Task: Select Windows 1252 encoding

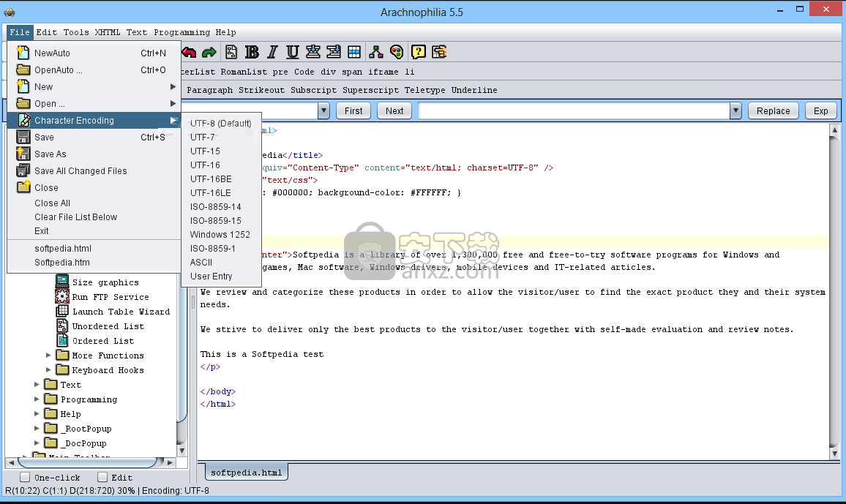Action: [x=221, y=235]
